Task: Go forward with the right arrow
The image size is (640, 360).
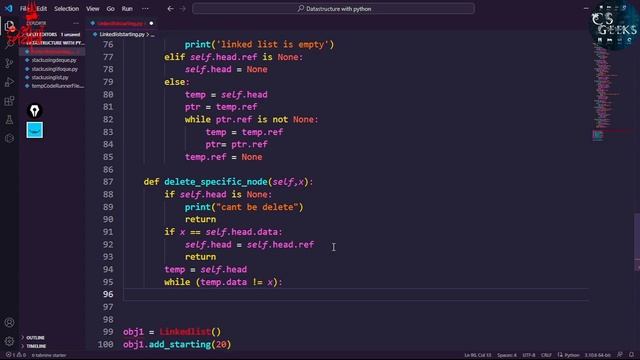Action: [182, 9]
